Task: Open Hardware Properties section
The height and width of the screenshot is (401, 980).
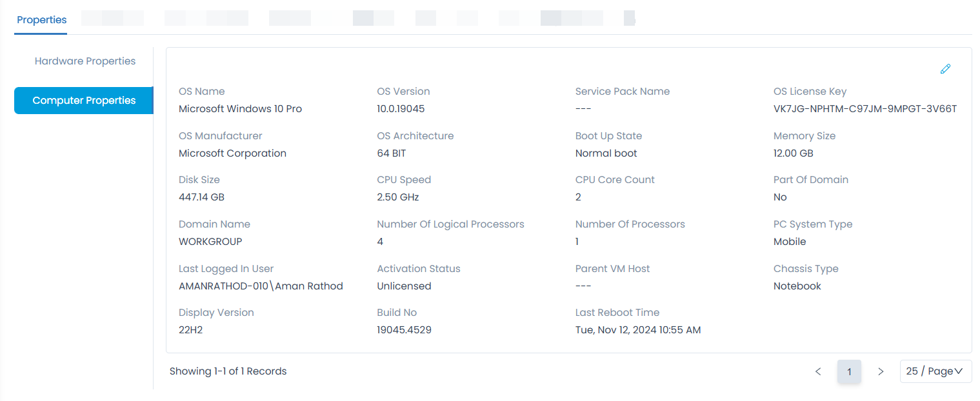Action: click(85, 61)
